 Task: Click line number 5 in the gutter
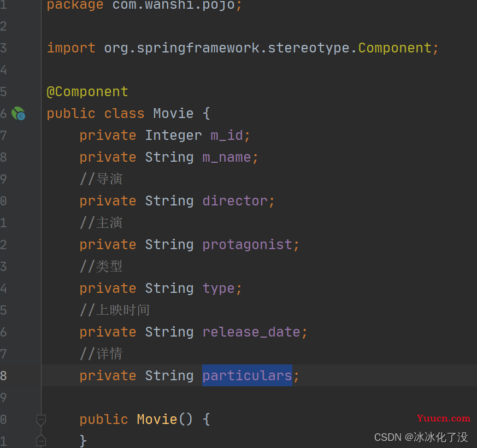pos(3,92)
